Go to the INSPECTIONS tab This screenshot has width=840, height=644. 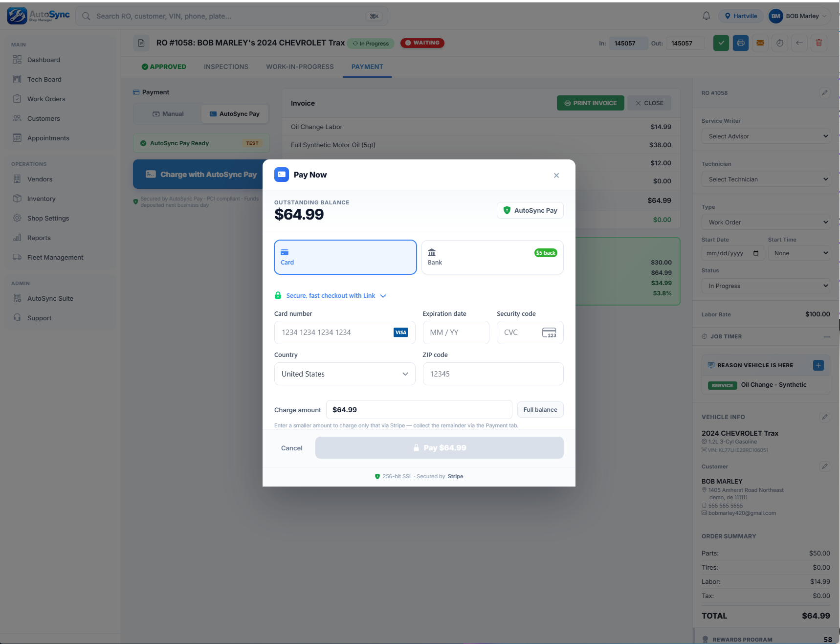[x=226, y=67]
